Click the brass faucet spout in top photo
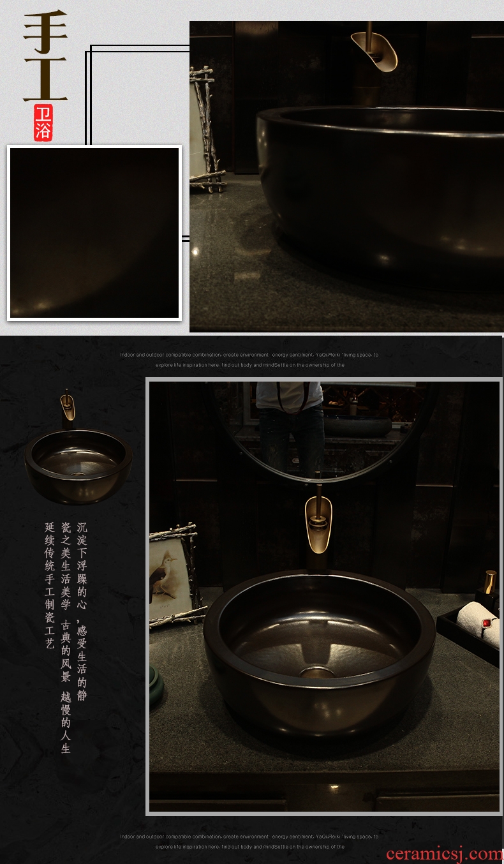Screen dimensions: 504x864 374,49
